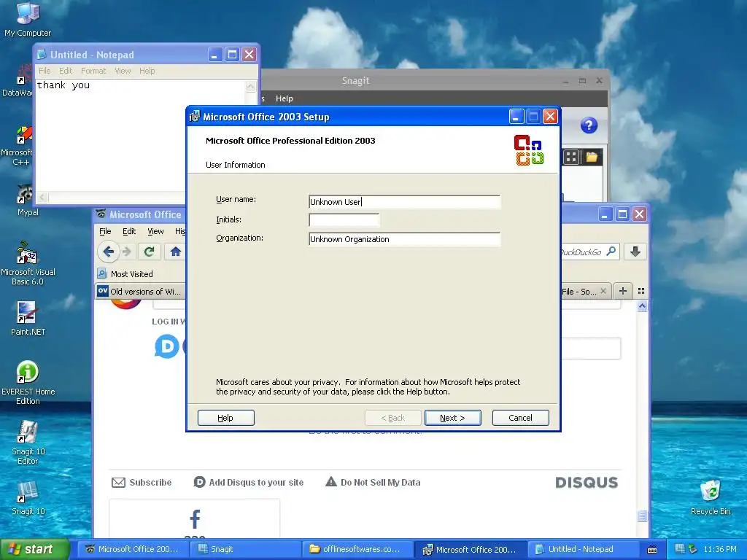The height and width of the screenshot is (560, 747).
Task: Click Cancel button in Office Setup
Action: pos(520,418)
